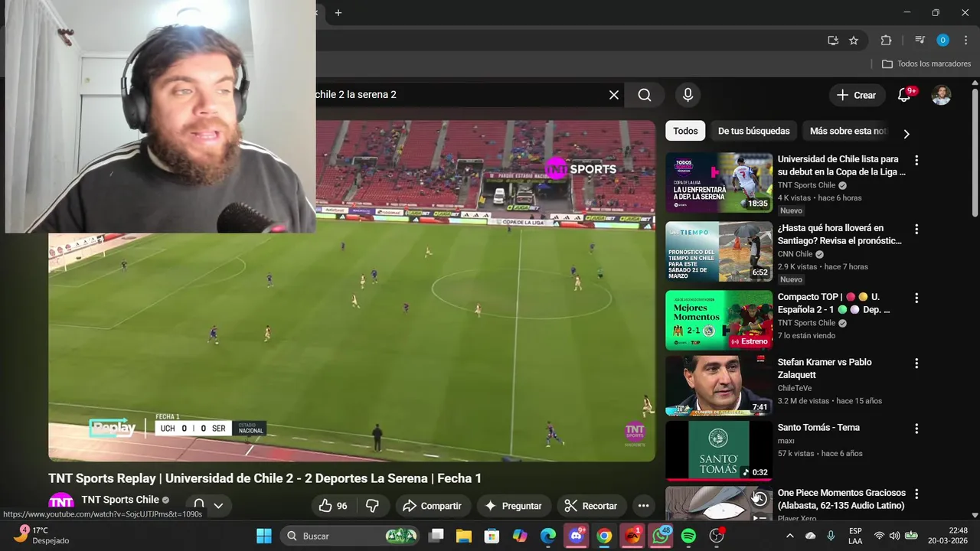The height and width of the screenshot is (551, 980).
Task: Open the YouTube account avatar menu
Action: tap(941, 95)
